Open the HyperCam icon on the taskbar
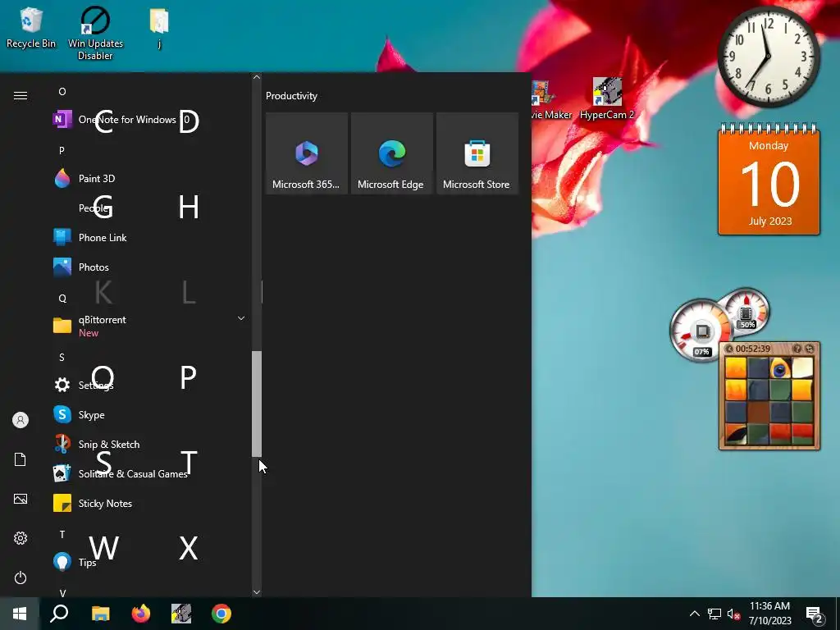Image resolution: width=840 pixels, height=630 pixels. pos(181,614)
